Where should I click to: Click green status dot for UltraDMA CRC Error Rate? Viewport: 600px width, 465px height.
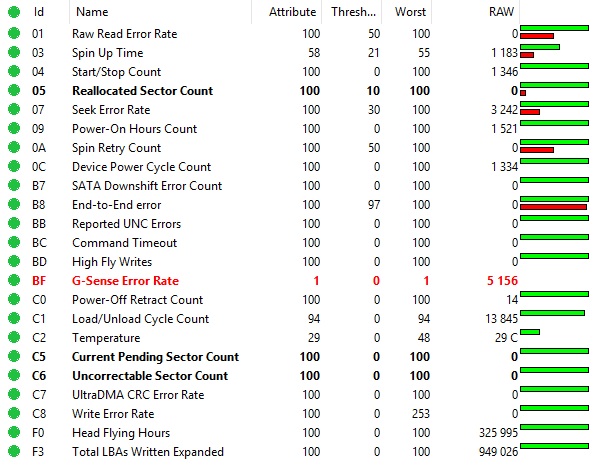pos(14,395)
